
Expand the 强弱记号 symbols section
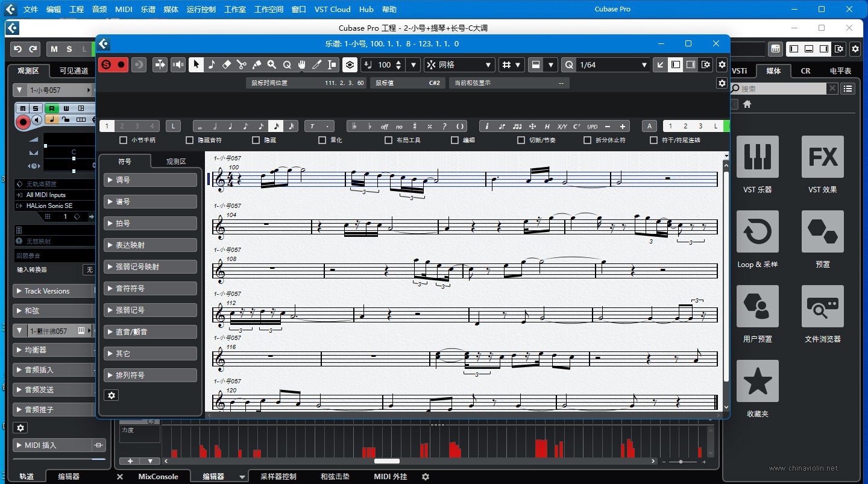tap(150, 310)
